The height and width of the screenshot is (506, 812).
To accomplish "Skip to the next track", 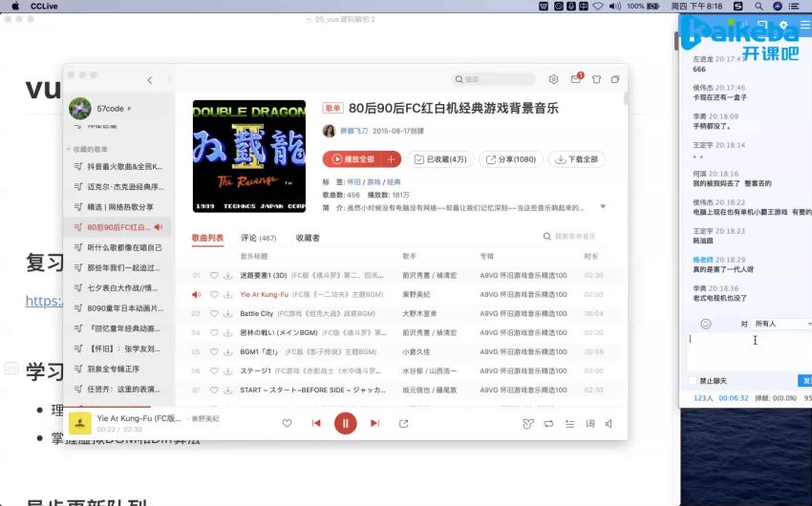I will [374, 423].
